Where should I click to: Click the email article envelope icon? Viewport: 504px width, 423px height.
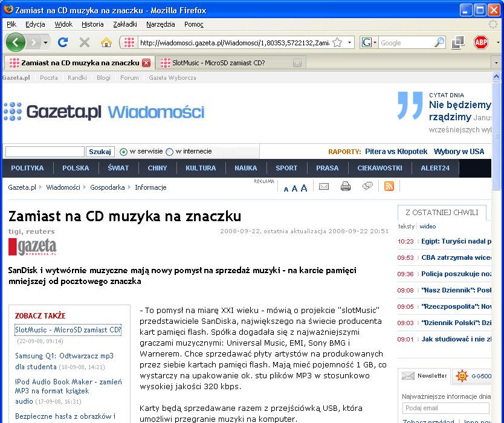tap(324, 187)
